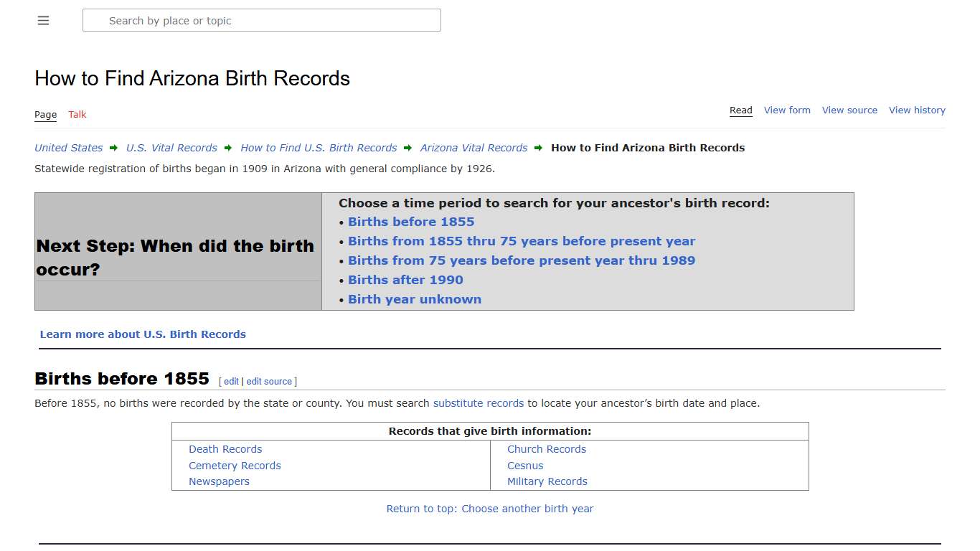
Task: Click edit source for Births before 1855
Action: coord(269,381)
